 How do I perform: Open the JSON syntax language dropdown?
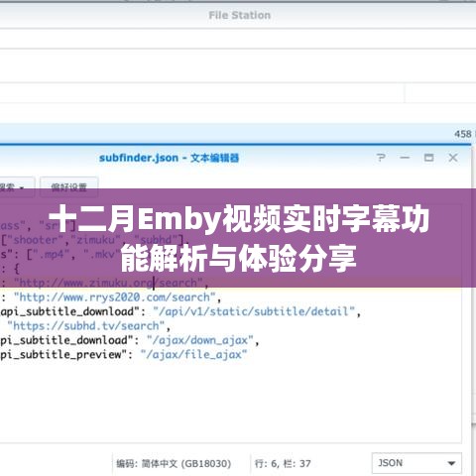[416, 463]
